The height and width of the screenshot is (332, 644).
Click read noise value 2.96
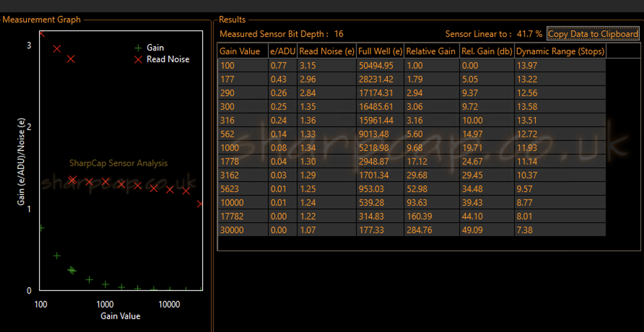point(327,79)
